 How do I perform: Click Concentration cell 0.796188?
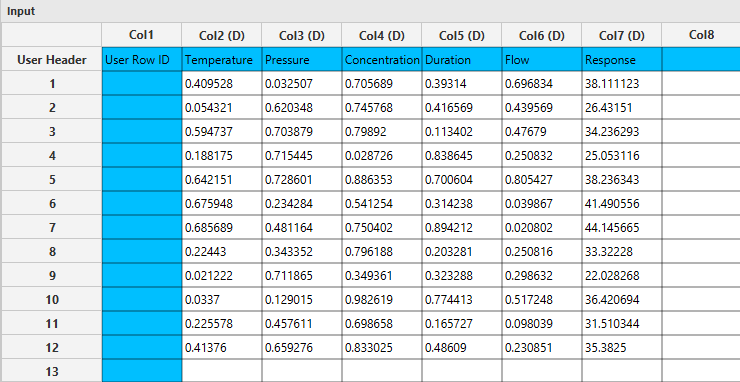click(x=382, y=252)
